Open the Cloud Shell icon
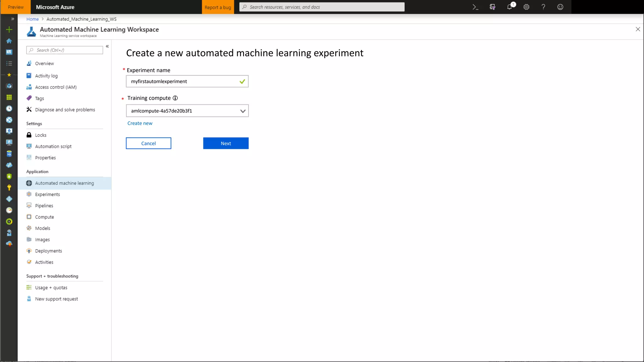Image resolution: width=644 pixels, height=362 pixels. (x=475, y=7)
